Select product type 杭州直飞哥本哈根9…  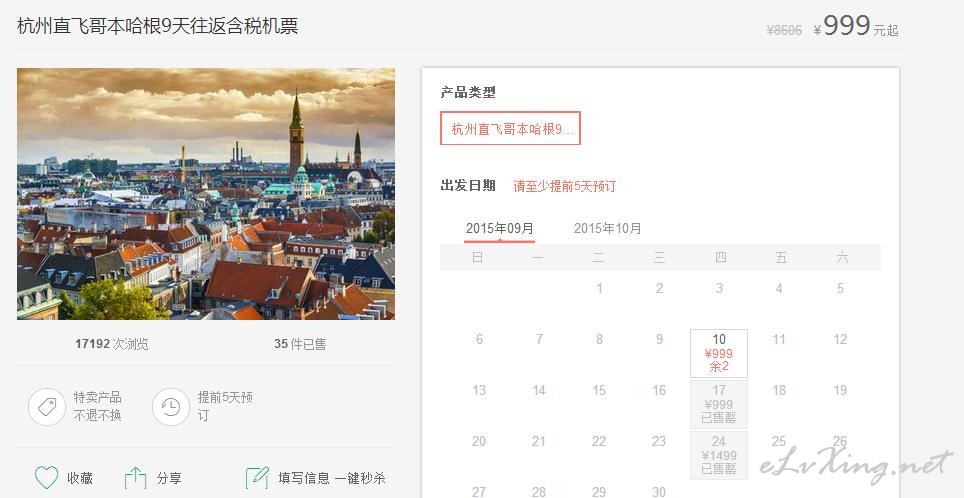[x=510, y=128]
